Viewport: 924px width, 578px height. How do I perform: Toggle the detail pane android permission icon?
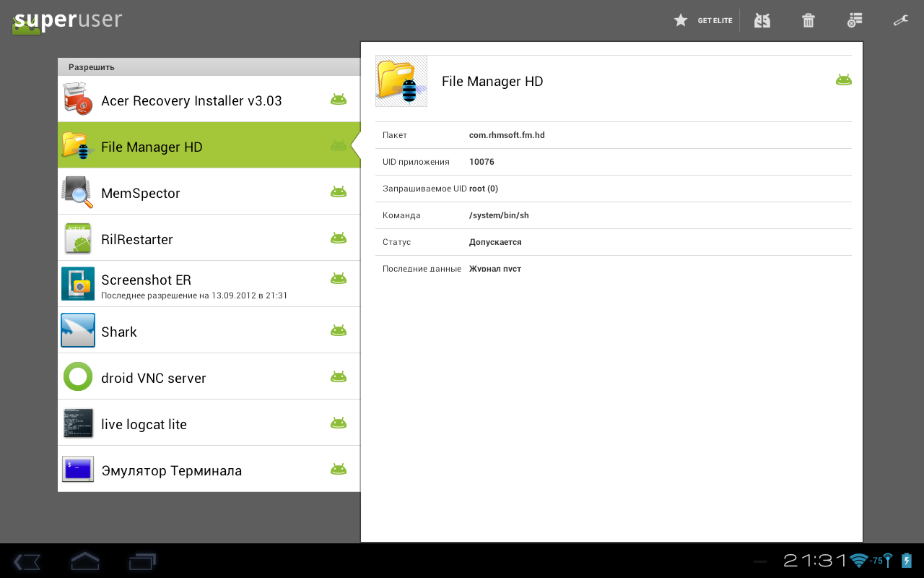(x=844, y=80)
